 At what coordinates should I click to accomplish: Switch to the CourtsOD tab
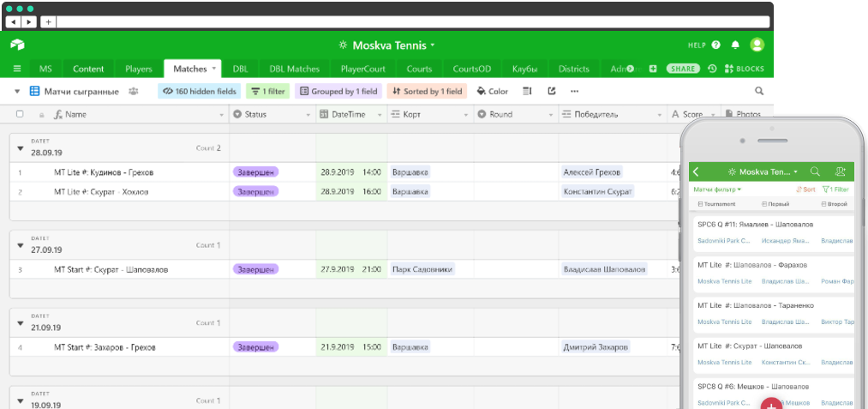tap(471, 69)
